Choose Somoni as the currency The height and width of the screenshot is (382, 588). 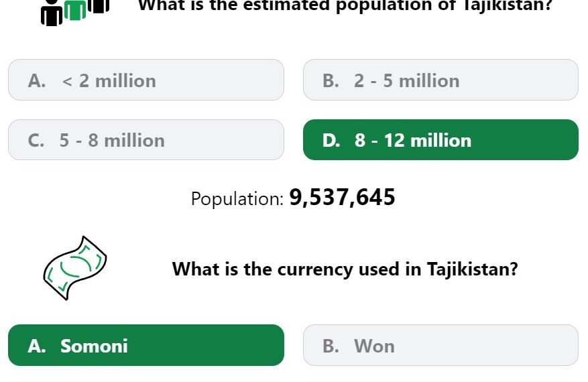point(146,345)
